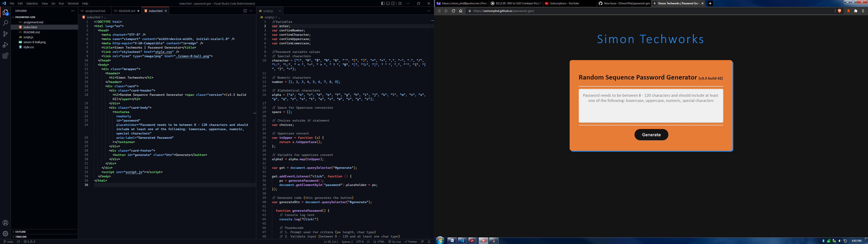Image resolution: width=868 pixels, height=244 pixels.
Task: Click the bookmark icon in the browser toolbar
Action: [x=849, y=11]
